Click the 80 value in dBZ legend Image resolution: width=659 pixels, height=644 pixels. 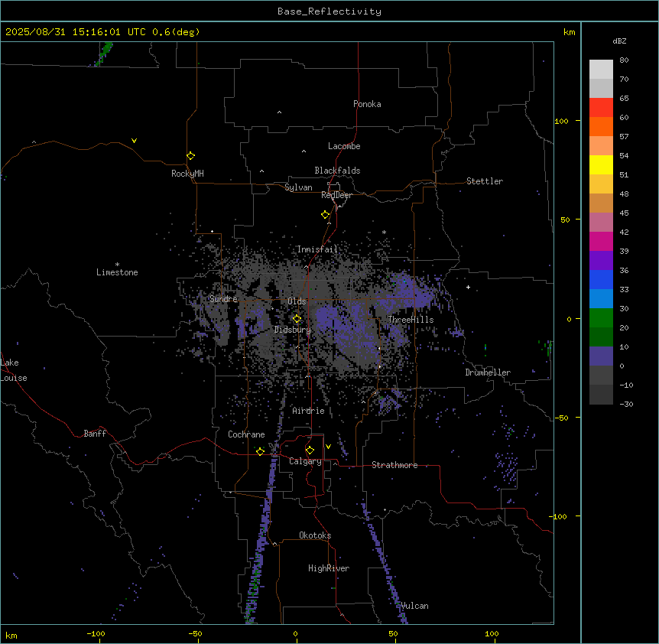coord(624,60)
